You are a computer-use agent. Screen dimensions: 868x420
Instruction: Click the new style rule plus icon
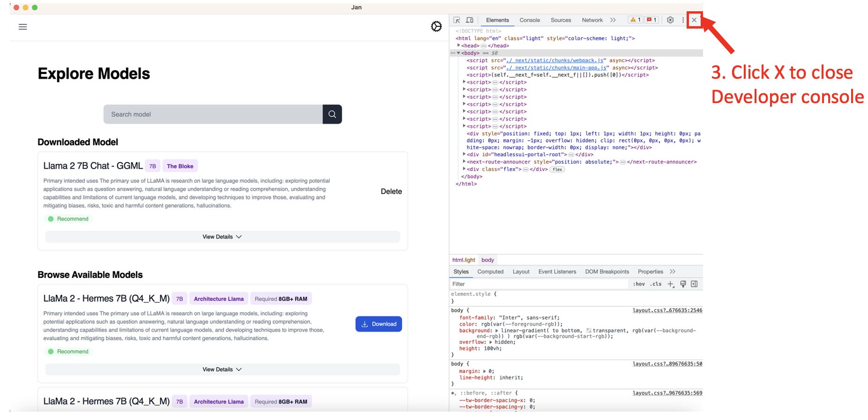671,284
